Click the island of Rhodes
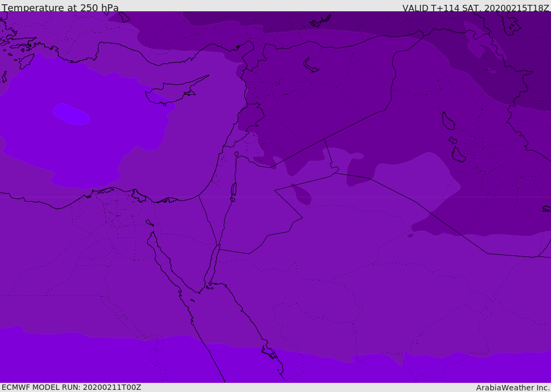 [x=26, y=61]
